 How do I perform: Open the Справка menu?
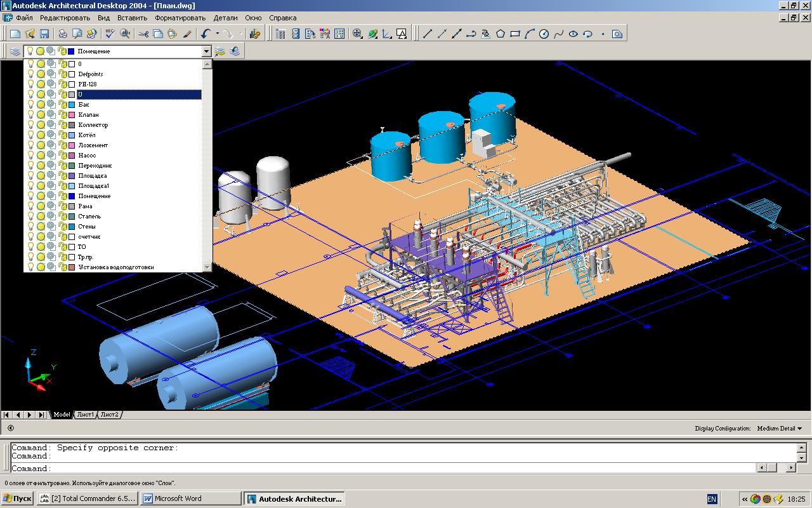point(283,18)
